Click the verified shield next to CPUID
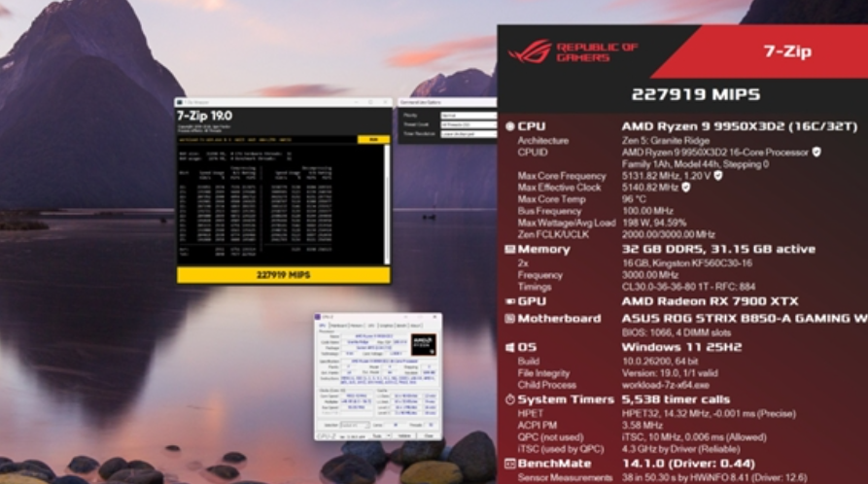 (816, 152)
